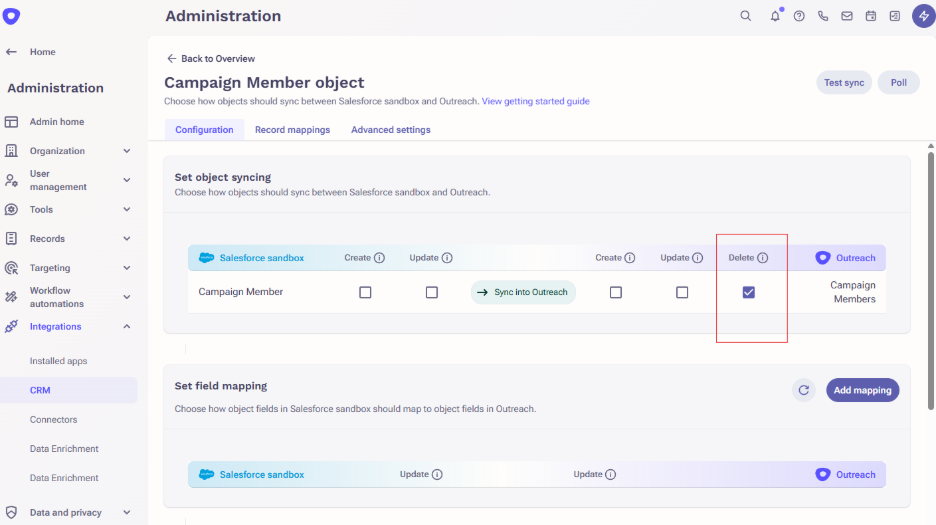Select the Configuration tab
The width and height of the screenshot is (936, 525).
(204, 130)
